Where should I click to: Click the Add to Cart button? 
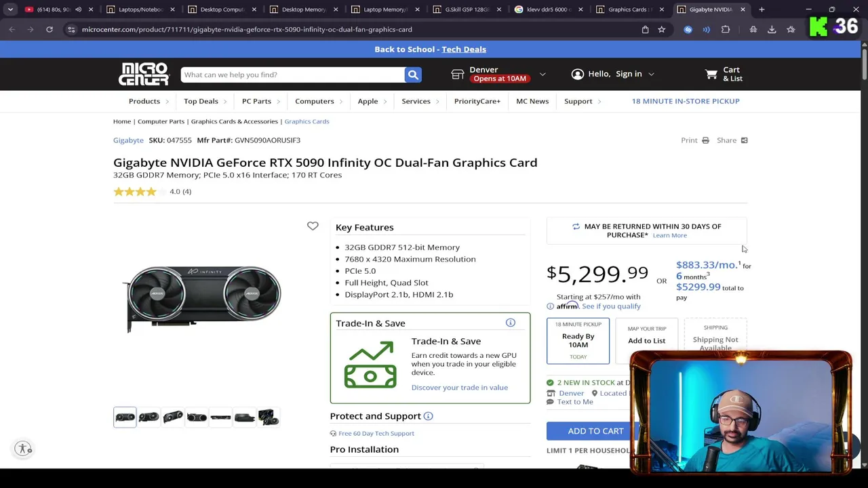click(x=595, y=431)
